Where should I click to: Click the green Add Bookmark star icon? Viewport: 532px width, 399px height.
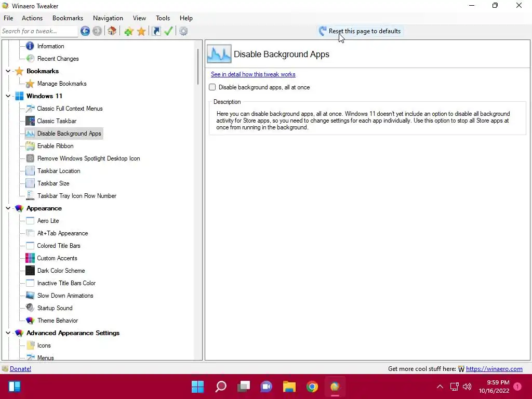coord(129,31)
